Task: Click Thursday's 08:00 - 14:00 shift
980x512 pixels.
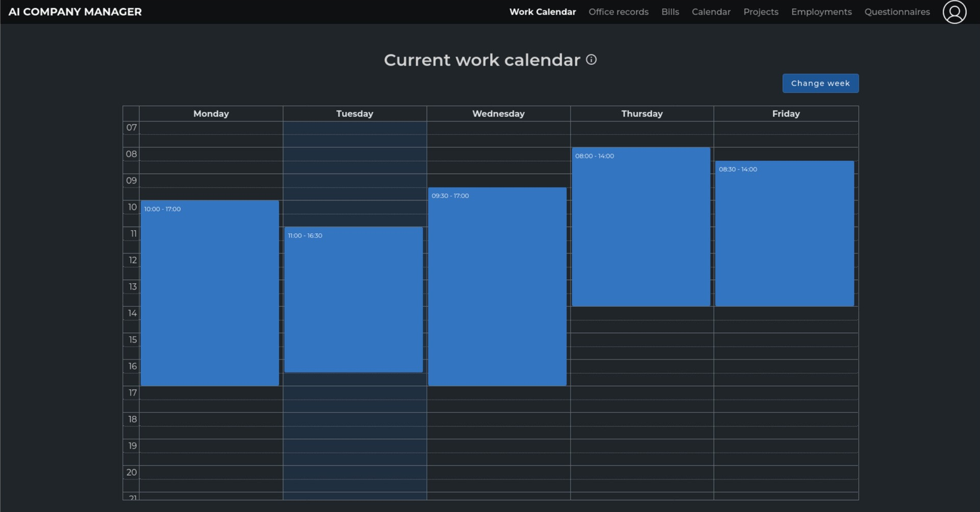Action: click(x=640, y=227)
